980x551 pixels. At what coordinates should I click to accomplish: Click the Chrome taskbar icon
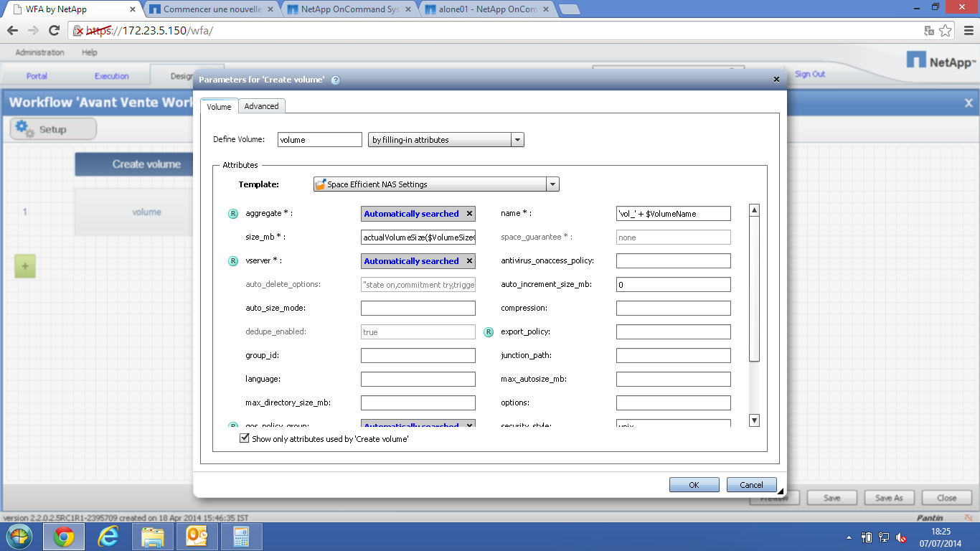tap(64, 537)
